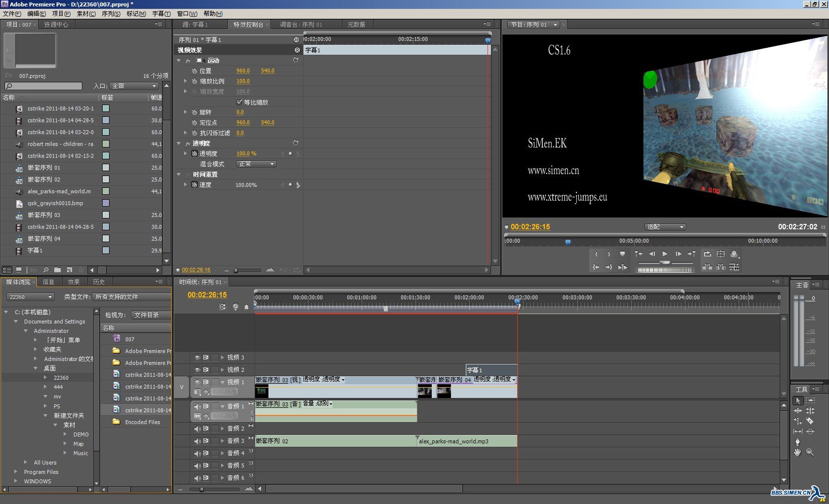The width and height of the screenshot is (829, 504).
Task: Open the program monitor zoom level dropdown
Action: pos(665,227)
